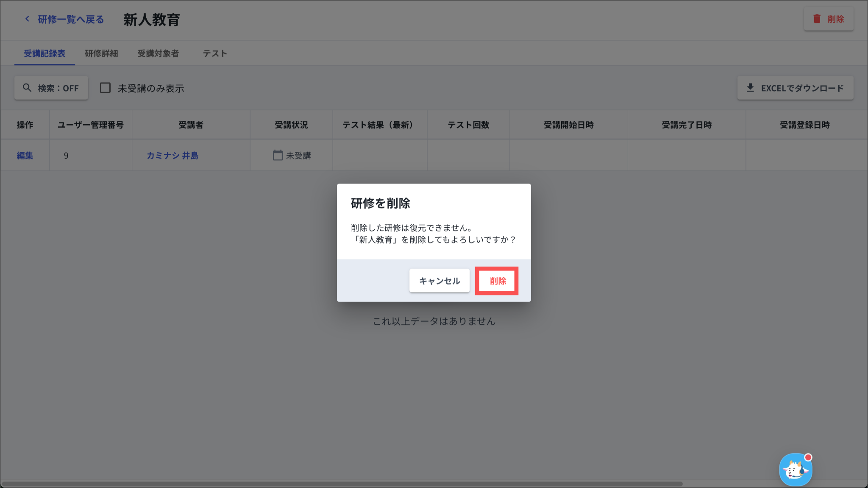Click the download arrow icon for Excel
The image size is (868, 488).
pos(750,88)
